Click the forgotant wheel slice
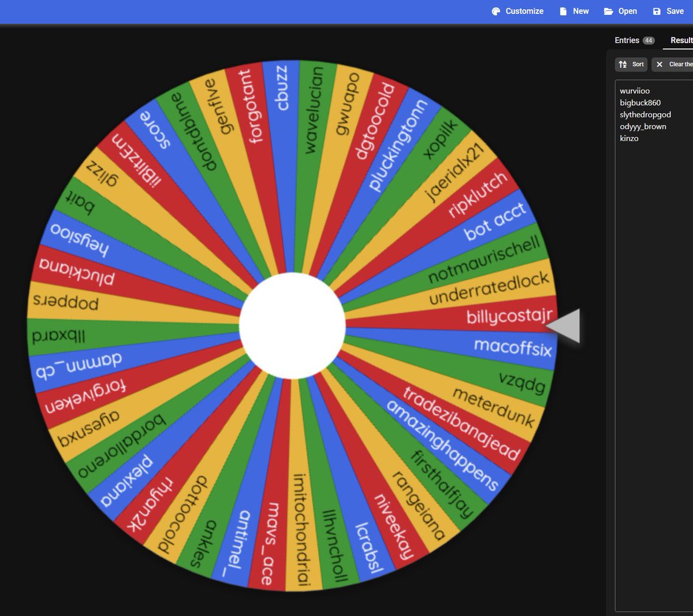 [x=250, y=106]
